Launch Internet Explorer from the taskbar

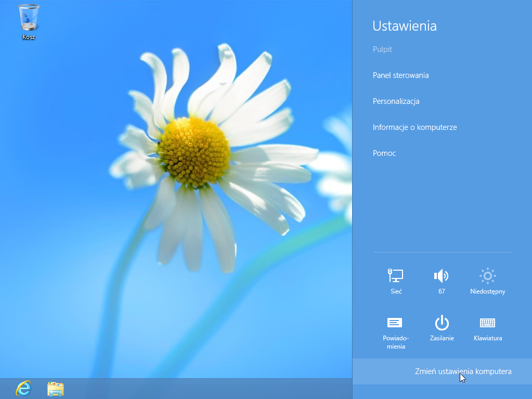[23, 388]
